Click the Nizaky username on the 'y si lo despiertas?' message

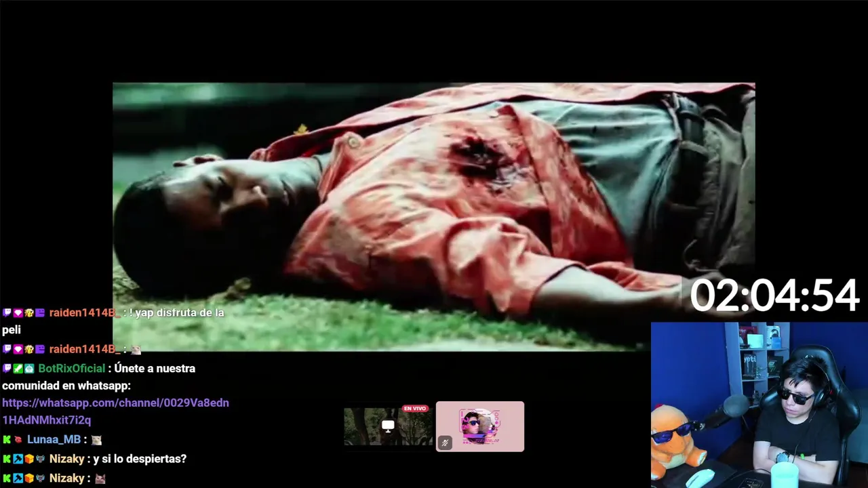coord(67,459)
